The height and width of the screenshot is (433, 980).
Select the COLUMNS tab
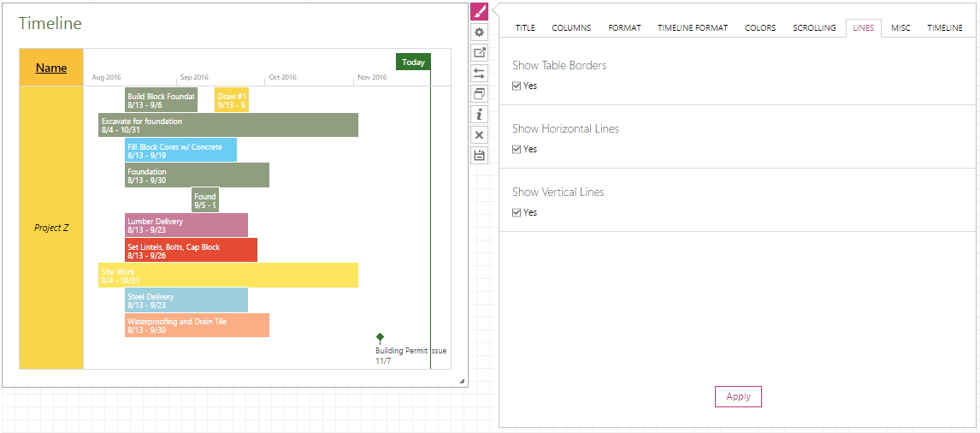click(x=571, y=28)
